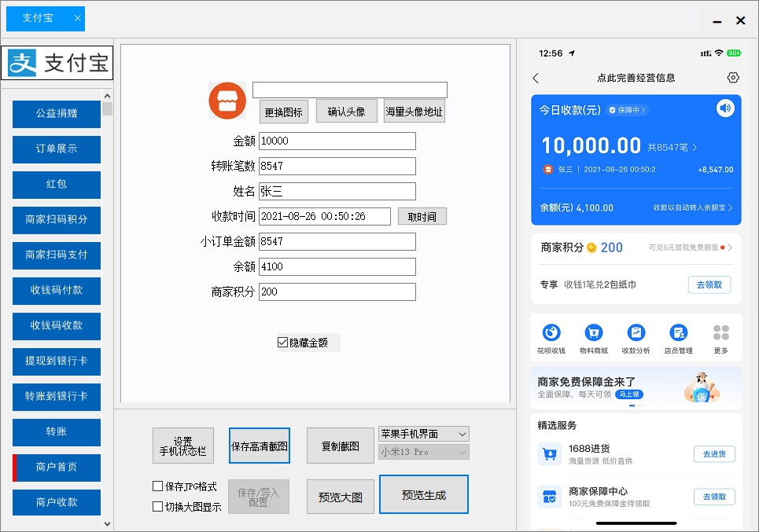The height and width of the screenshot is (532, 759).
Task: Switch to 商户首页 in the sidebar
Action: [x=56, y=468]
